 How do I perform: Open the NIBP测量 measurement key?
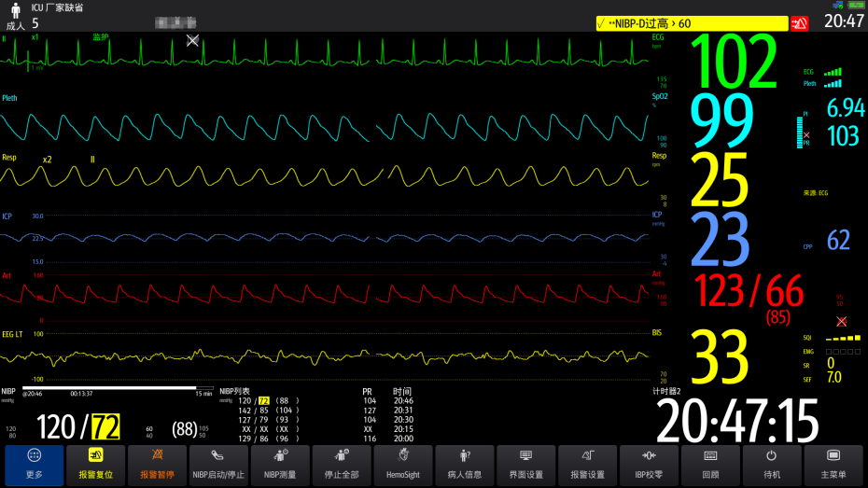point(280,466)
